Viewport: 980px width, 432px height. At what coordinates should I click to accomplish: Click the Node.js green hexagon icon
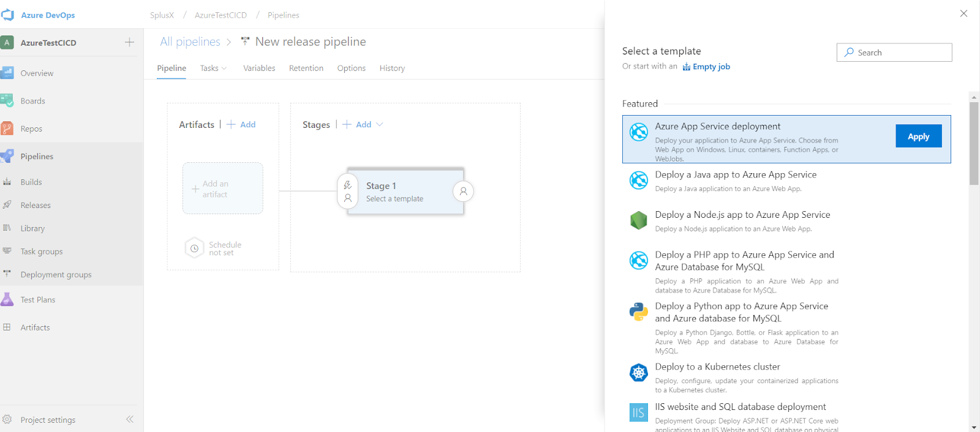(x=639, y=220)
